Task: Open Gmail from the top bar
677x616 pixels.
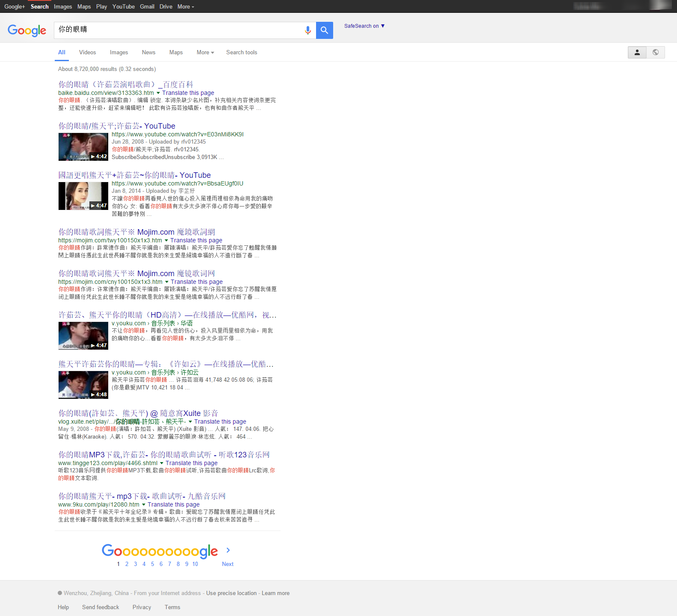Action: click(x=147, y=6)
